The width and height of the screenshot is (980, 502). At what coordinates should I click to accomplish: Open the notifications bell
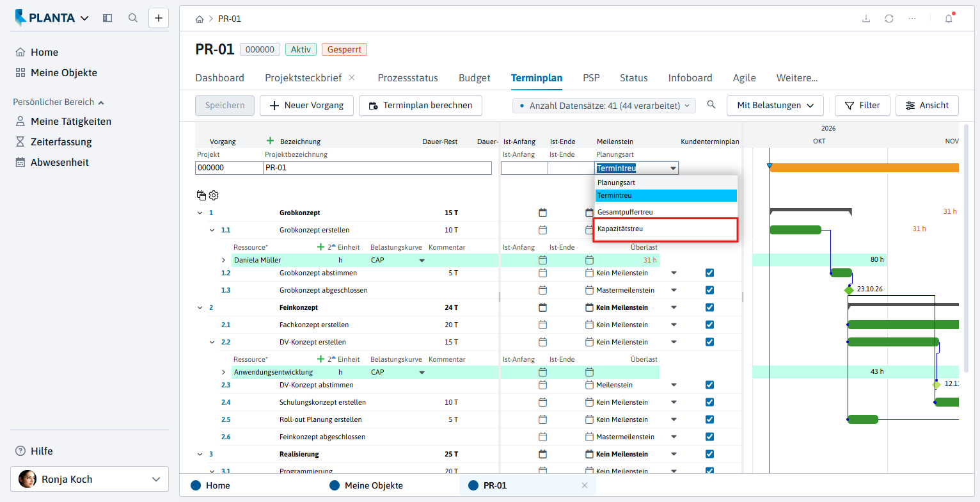[949, 19]
